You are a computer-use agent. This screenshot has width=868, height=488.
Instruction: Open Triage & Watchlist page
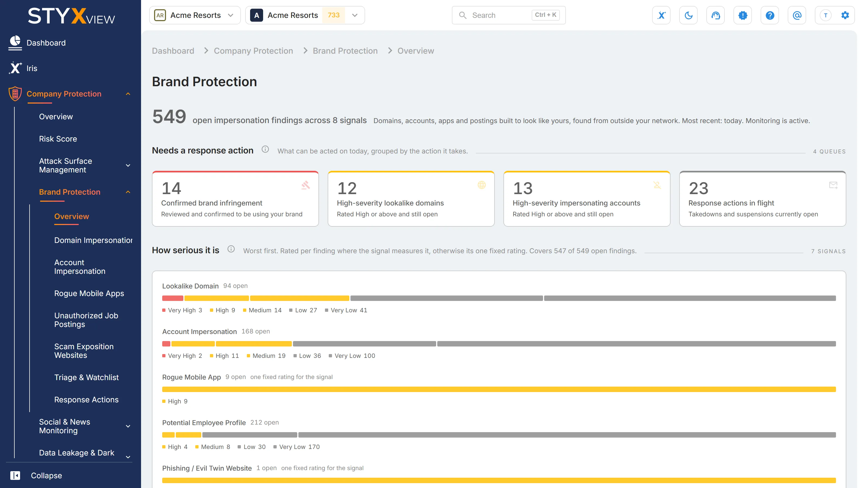86,377
